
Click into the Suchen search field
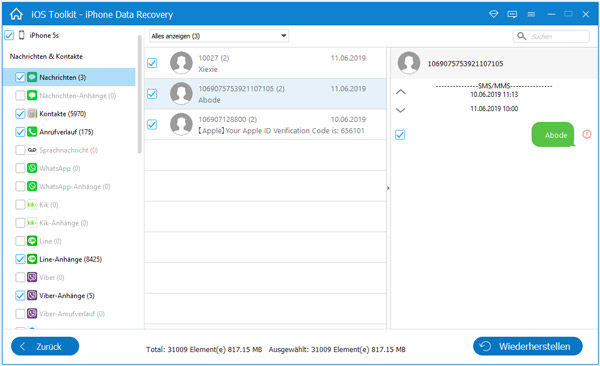[551, 36]
